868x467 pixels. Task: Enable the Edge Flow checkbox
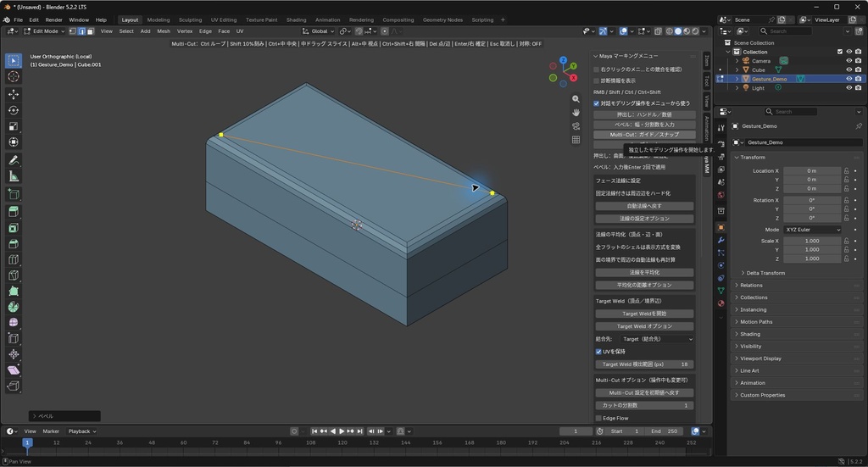[598, 419]
